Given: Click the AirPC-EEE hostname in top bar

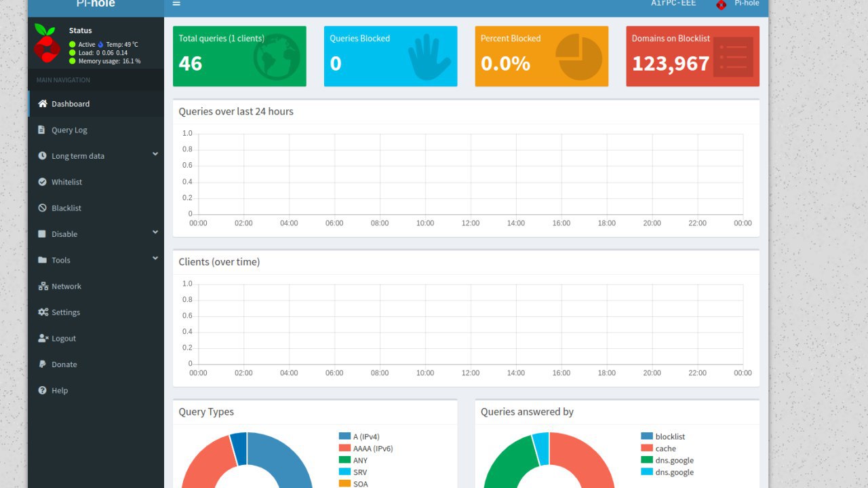Looking at the screenshot, I should point(673,3).
